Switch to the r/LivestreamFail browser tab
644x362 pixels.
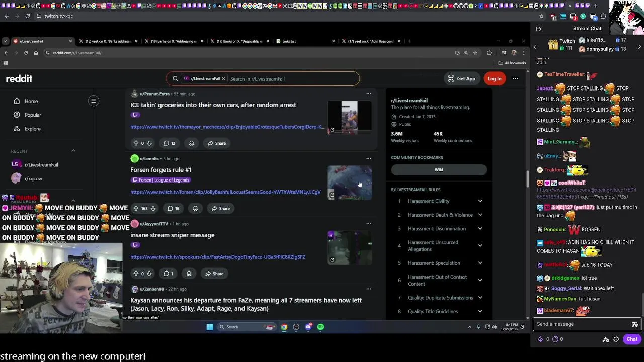(43, 41)
